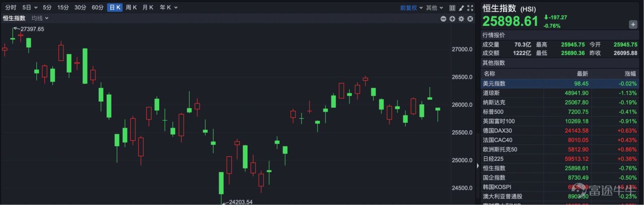The width and height of the screenshot is (644, 205).
Task: Close indicator row with X icon
Action: (470, 19)
